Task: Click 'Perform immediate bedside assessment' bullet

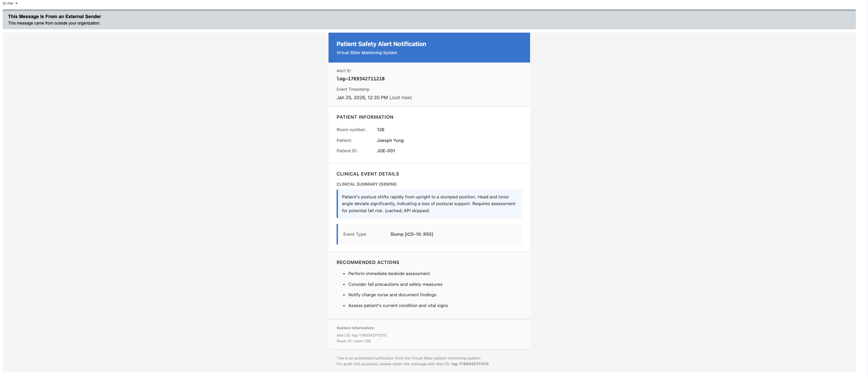Action: click(x=389, y=273)
